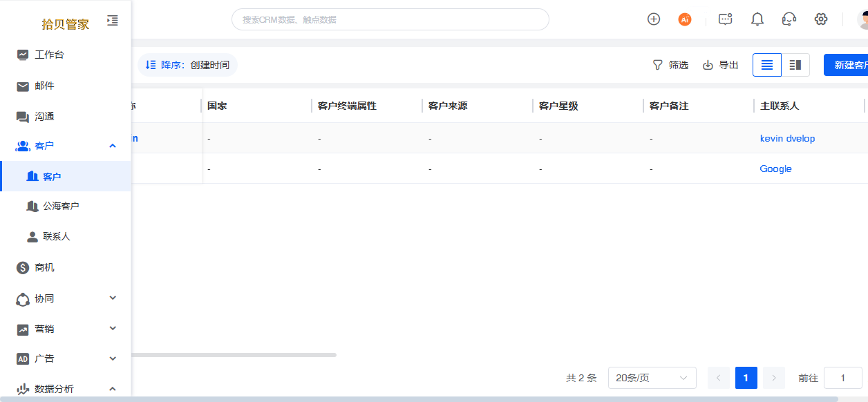Open the notification bell icon
The image size is (868, 402).
point(757,19)
